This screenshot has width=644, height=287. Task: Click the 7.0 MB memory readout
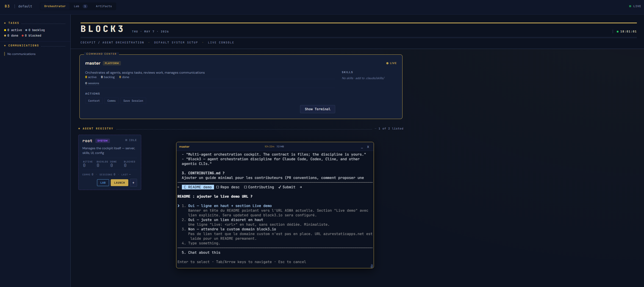pos(280,147)
